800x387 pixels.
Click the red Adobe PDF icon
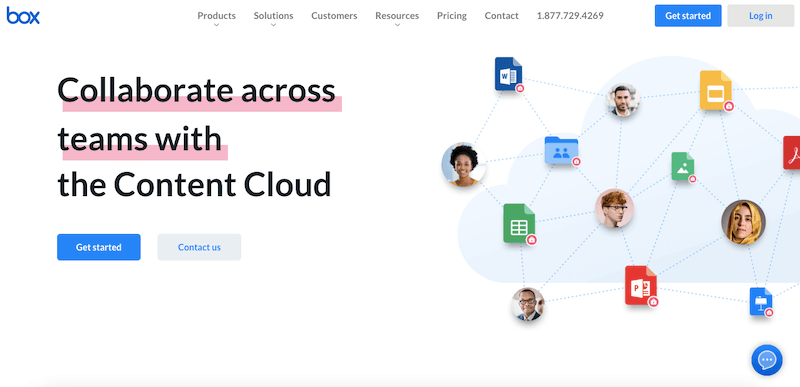point(792,152)
